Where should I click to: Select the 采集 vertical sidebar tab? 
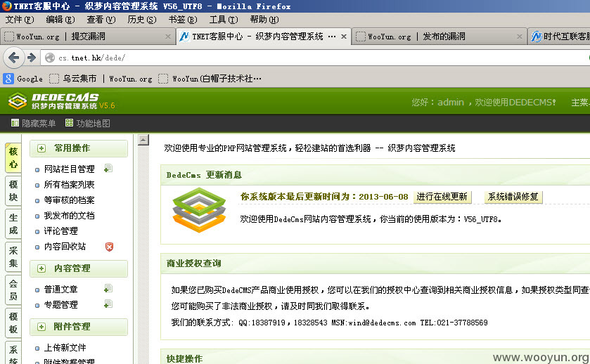[13, 257]
